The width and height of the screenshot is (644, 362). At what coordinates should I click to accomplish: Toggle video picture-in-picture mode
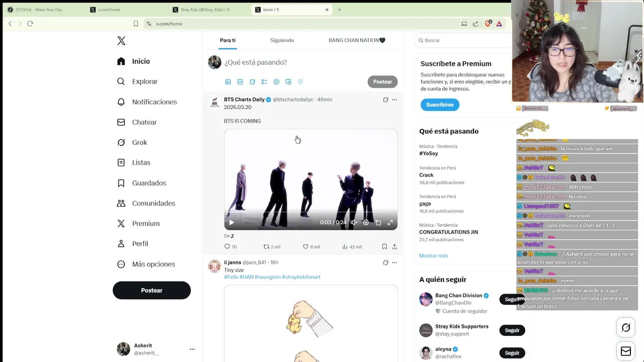[378, 222]
